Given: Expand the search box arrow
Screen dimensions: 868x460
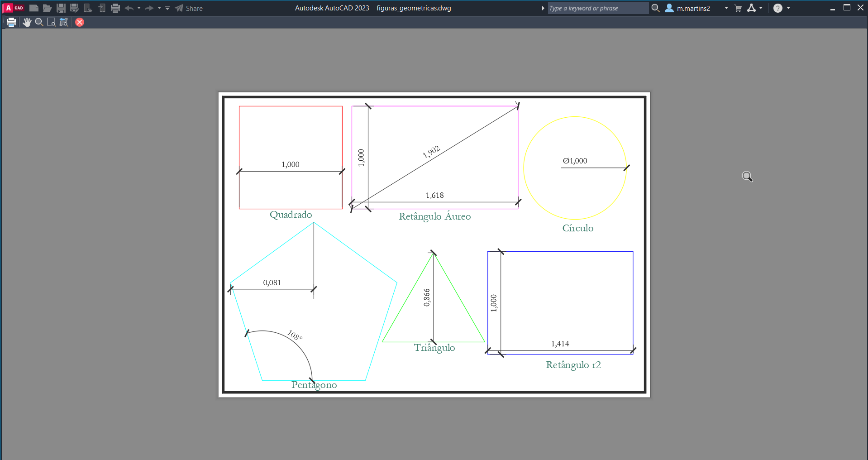Looking at the screenshot, I should pos(543,8).
